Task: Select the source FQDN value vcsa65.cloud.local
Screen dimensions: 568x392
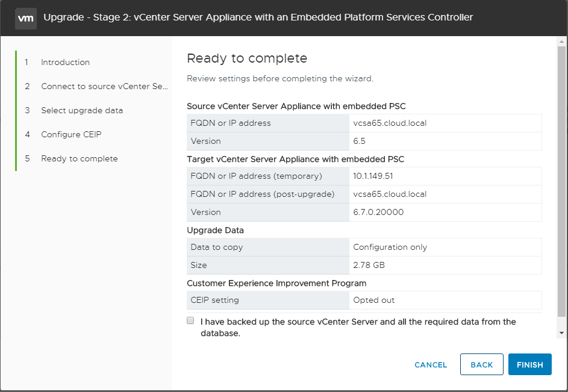Action: coord(390,123)
